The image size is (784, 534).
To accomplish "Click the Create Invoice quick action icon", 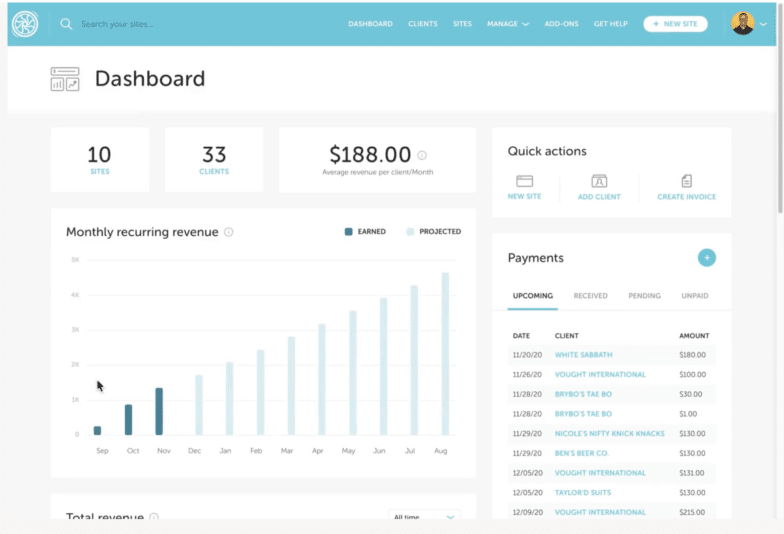I will (x=686, y=181).
